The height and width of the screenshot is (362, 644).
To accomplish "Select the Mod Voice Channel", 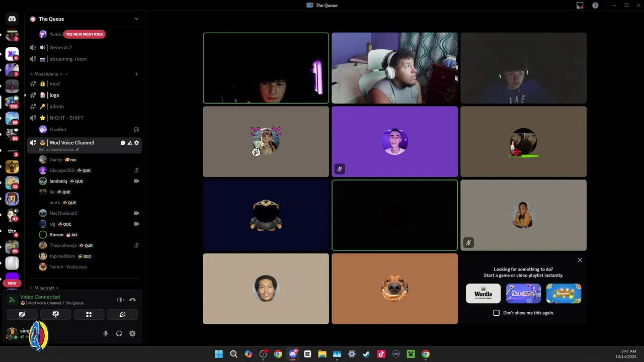I will click(71, 143).
